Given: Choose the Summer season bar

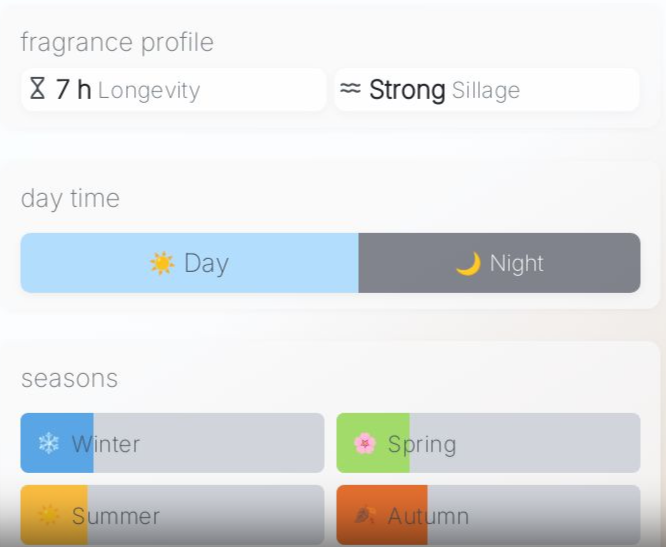Looking at the screenshot, I should point(172,516).
